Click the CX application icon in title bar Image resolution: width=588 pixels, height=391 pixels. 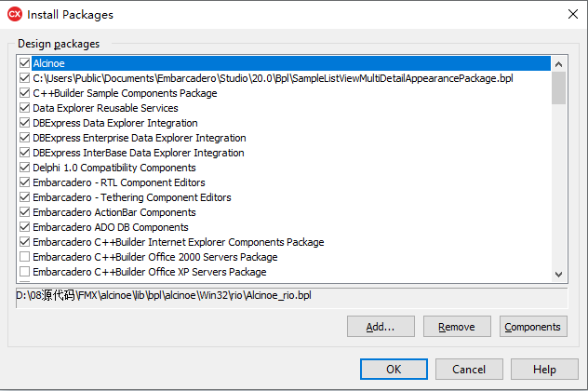[x=15, y=13]
